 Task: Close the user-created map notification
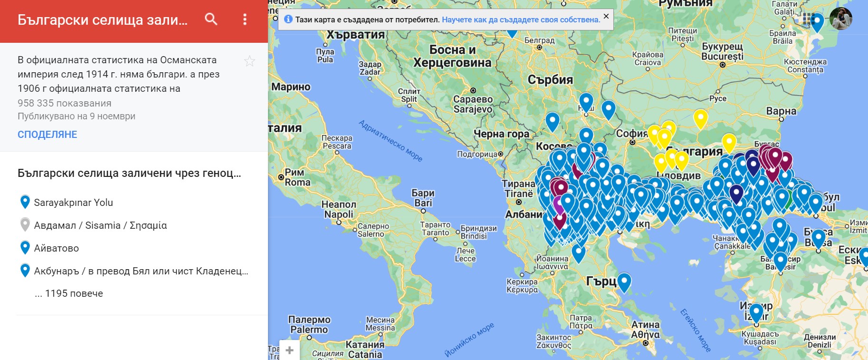[x=606, y=16]
